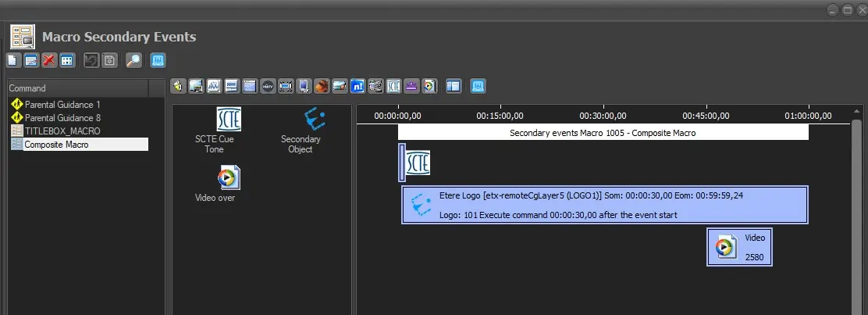Click the speaker audio icon in the toolbar
The width and height of the screenshot is (868, 315).
177,86
